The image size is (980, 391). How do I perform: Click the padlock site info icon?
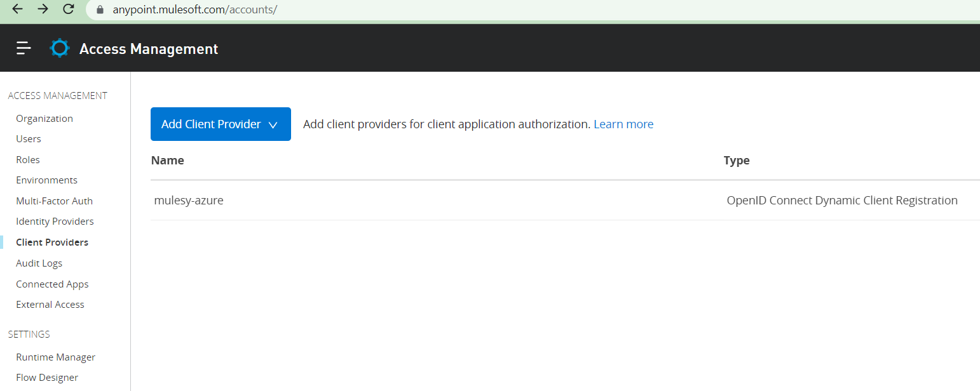click(x=99, y=10)
